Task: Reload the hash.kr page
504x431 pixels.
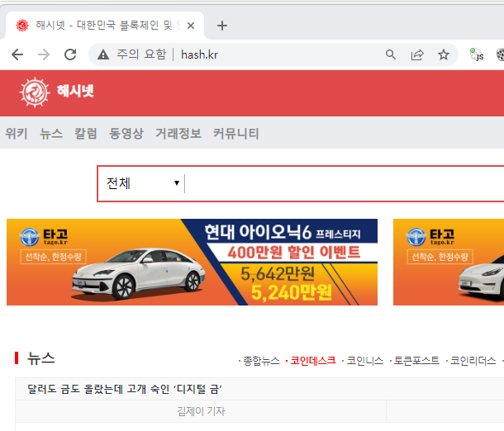Action: coord(70,54)
